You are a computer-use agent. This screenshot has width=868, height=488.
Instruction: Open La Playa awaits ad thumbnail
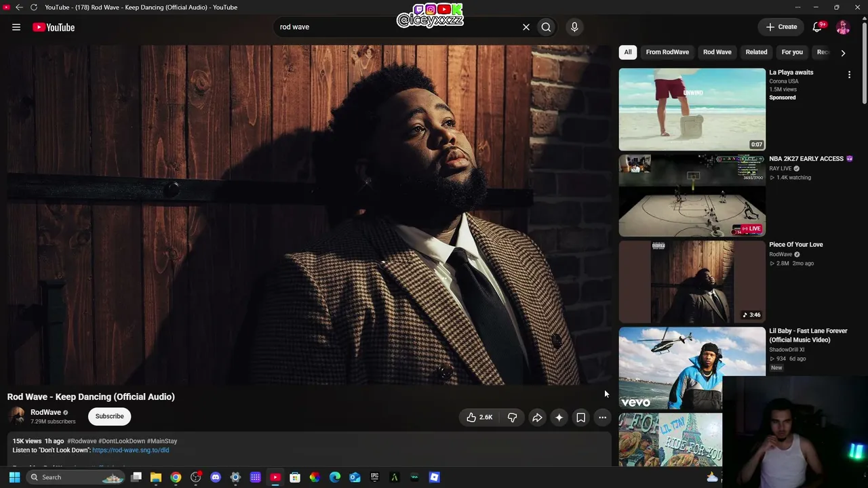pos(692,109)
